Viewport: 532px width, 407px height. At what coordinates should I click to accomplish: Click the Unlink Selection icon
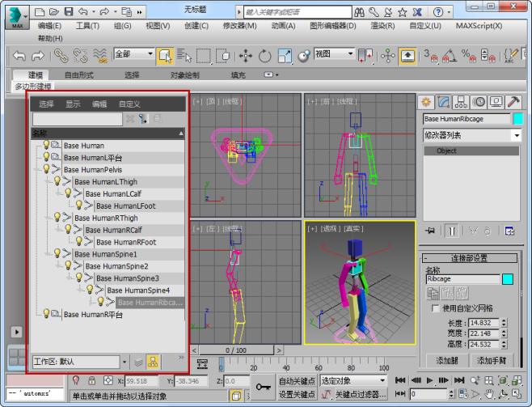pos(80,56)
